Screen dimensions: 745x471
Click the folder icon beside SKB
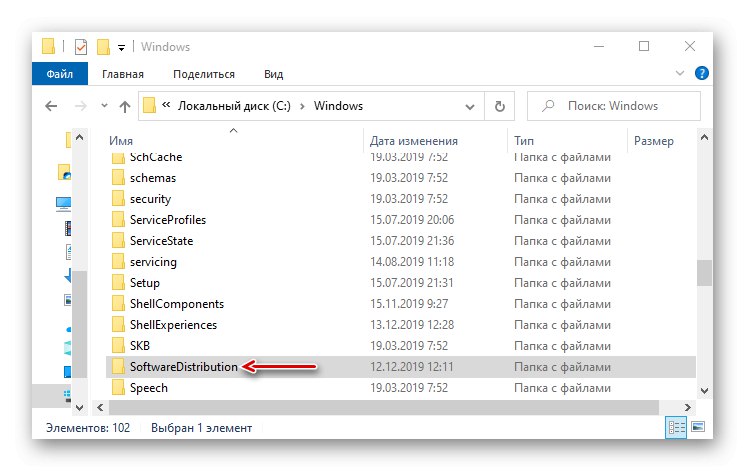(118, 345)
